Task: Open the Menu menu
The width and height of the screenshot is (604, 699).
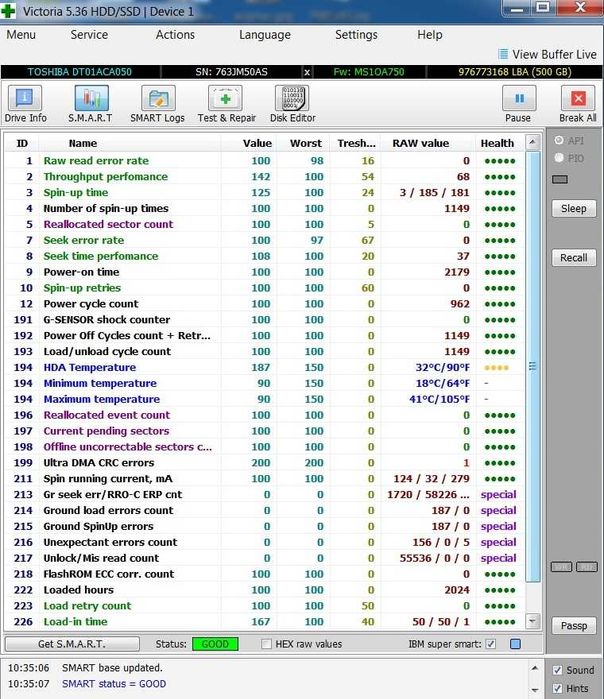Action: pyautogui.click(x=21, y=35)
